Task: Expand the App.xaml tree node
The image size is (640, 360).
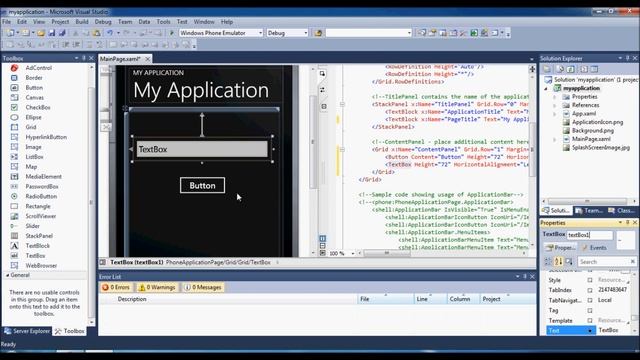Action: click(x=555, y=114)
